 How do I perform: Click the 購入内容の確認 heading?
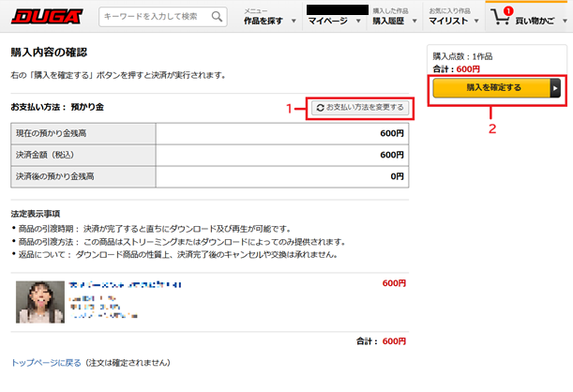(x=49, y=53)
